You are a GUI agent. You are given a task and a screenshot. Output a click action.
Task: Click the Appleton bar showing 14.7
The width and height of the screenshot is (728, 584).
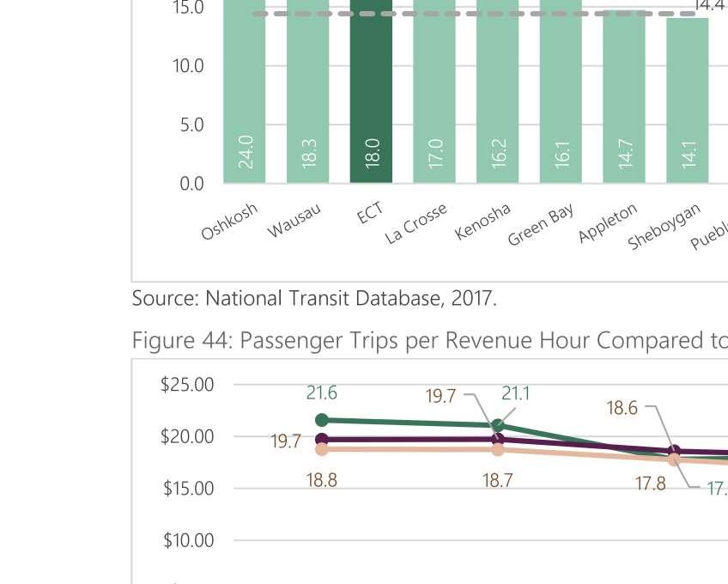624,94
